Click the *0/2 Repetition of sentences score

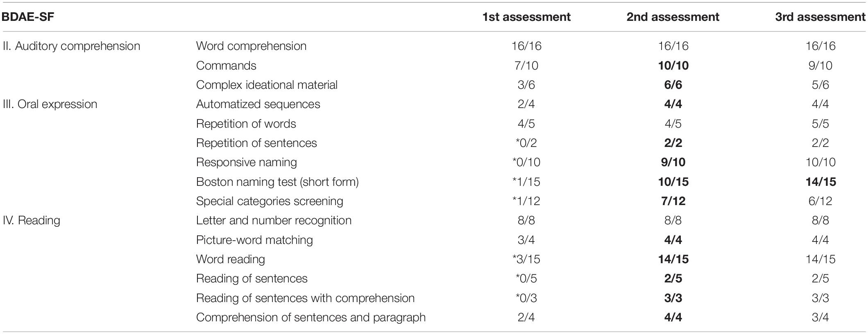coord(526,143)
